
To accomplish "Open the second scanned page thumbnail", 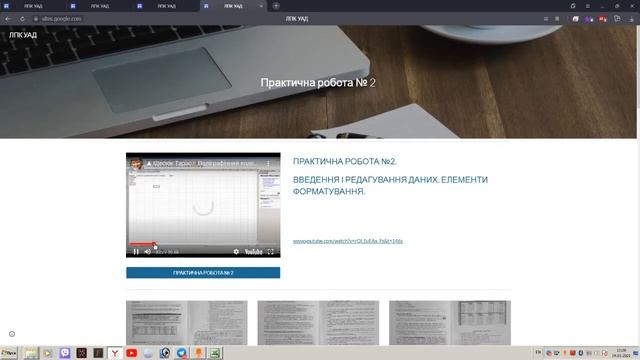I will pos(318,323).
